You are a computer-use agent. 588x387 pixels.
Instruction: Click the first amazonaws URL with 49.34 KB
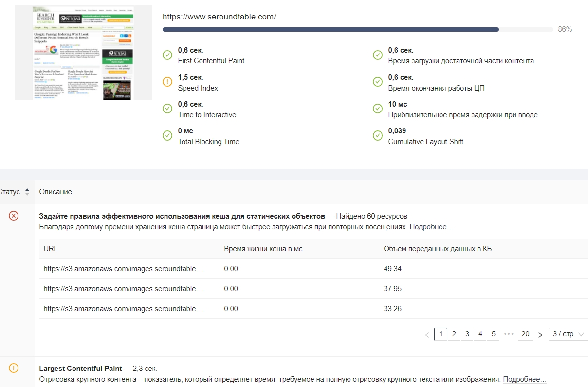click(124, 269)
